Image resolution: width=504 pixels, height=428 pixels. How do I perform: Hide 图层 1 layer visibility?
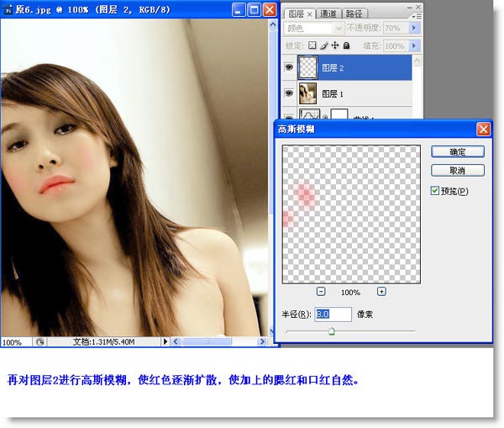(289, 93)
